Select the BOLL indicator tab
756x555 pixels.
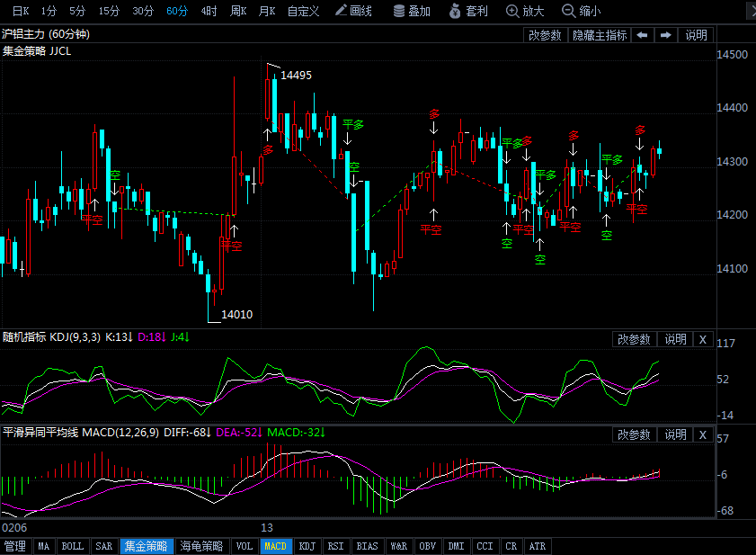[72, 546]
